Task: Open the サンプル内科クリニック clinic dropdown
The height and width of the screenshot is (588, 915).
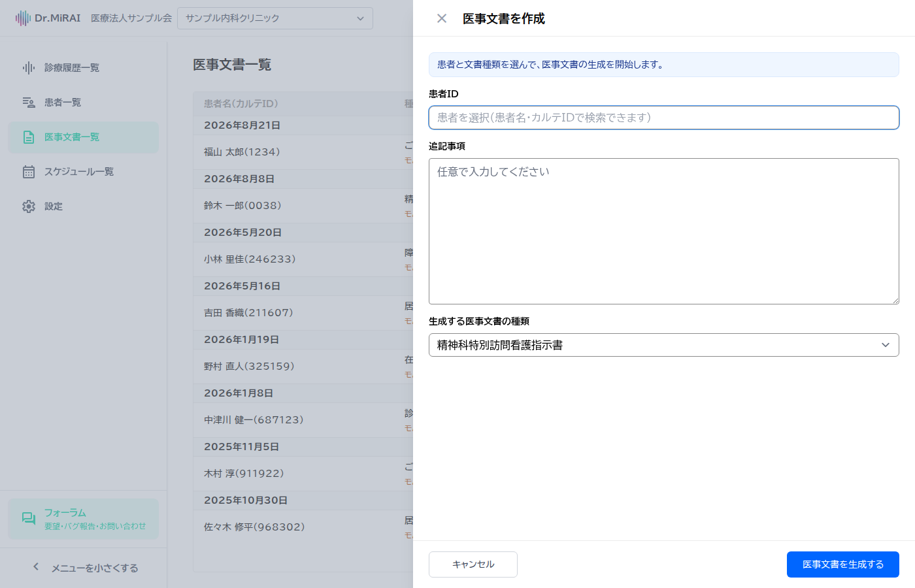Action: (x=275, y=18)
